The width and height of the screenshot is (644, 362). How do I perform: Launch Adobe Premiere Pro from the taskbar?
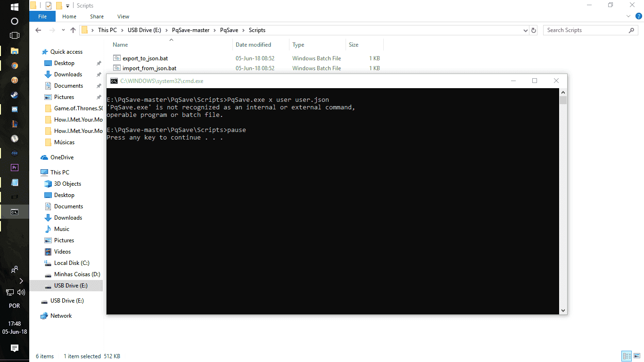tap(14, 167)
